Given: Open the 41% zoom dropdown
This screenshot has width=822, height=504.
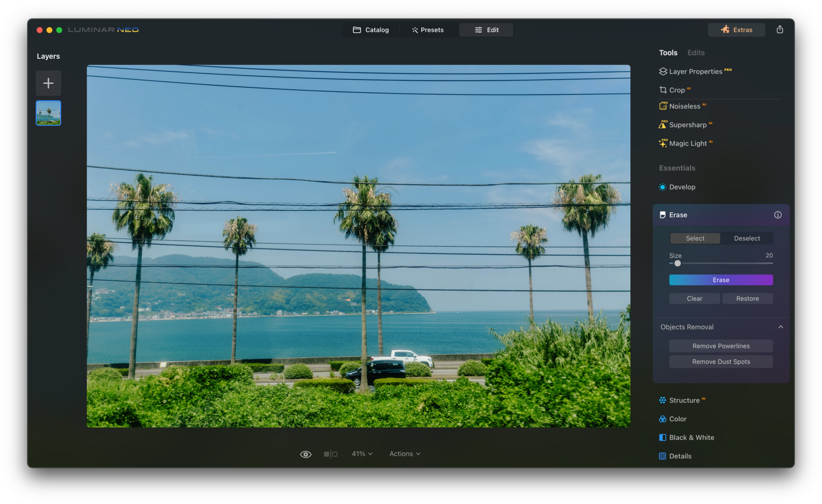Looking at the screenshot, I should tap(362, 454).
